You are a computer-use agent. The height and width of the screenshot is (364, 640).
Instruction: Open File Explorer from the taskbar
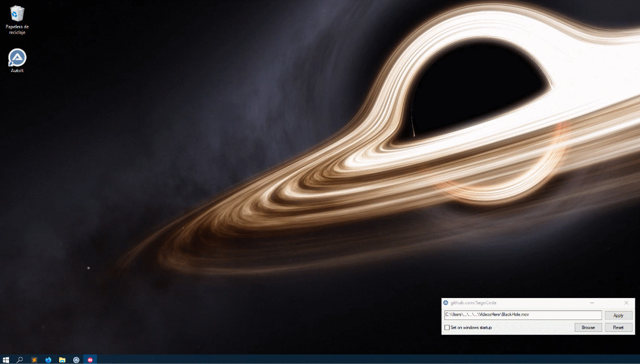tap(62, 359)
